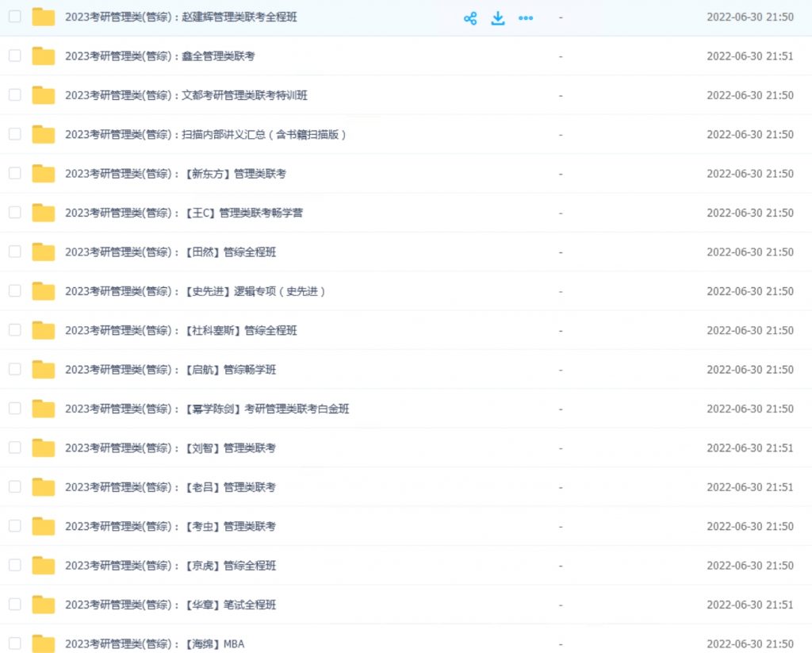Select the 【史先进】逻辑专项 checkbox
Viewport: 812px width, 653px height.
[x=15, y=290]
